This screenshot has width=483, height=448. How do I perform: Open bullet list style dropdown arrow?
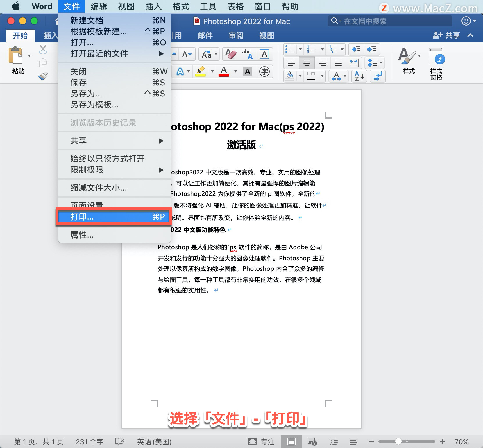(300, 49)
